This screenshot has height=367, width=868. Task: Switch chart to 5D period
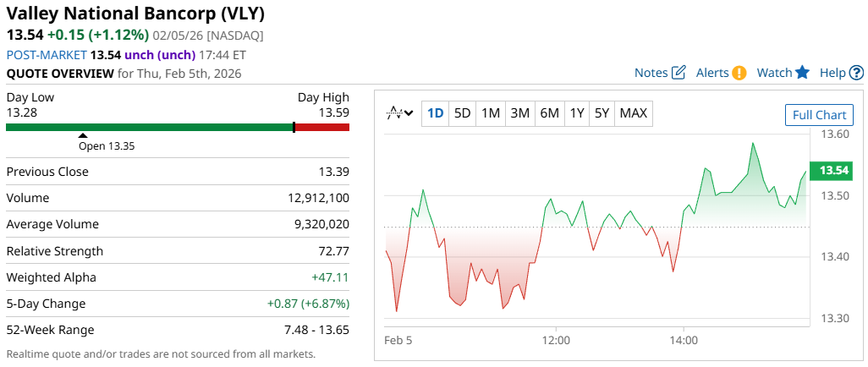(462, 112)
